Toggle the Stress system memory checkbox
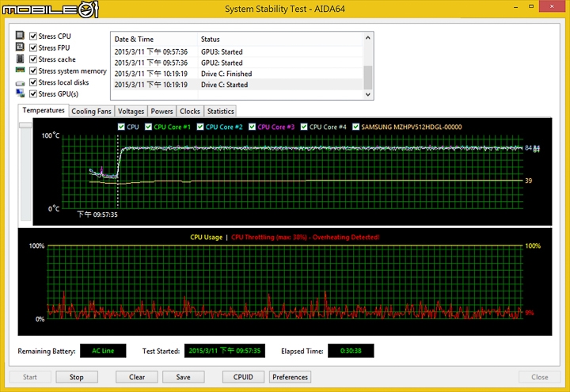570x392 pixels. click(33, 71)
